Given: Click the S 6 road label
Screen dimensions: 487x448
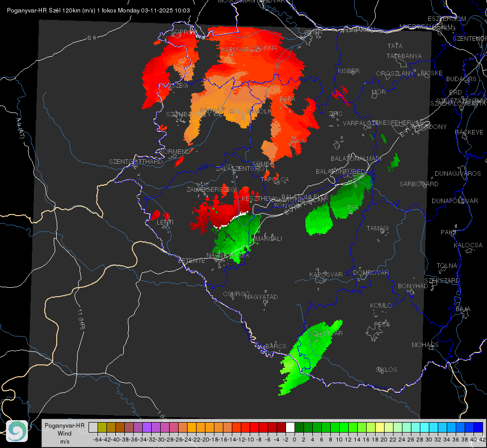Looking at the screenshot, I should [92, 38].
